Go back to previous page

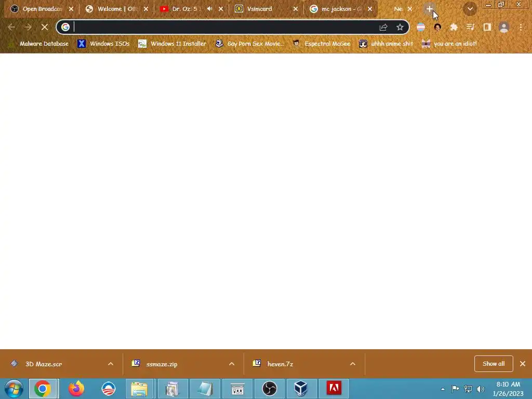point(11,27)
